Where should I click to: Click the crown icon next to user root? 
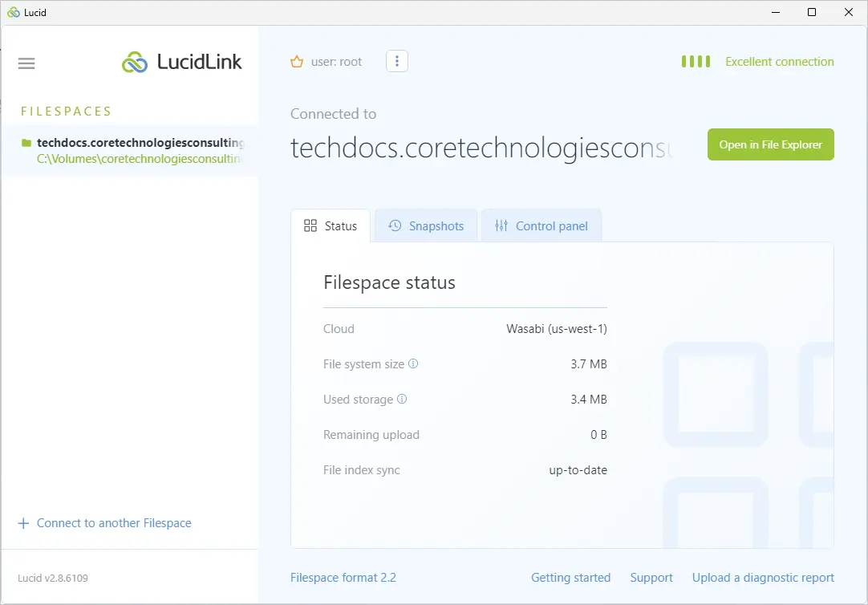297,62
